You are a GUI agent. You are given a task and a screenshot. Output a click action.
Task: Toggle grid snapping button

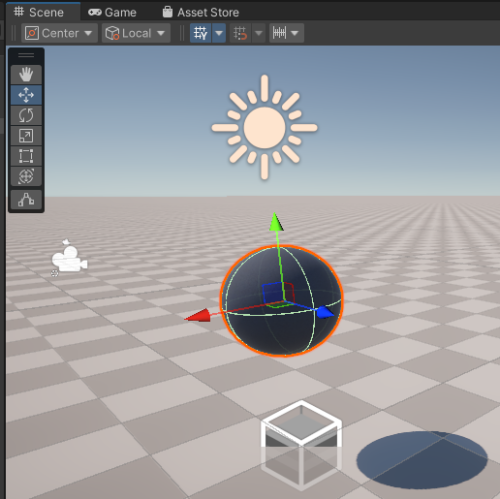coord(240,33)
